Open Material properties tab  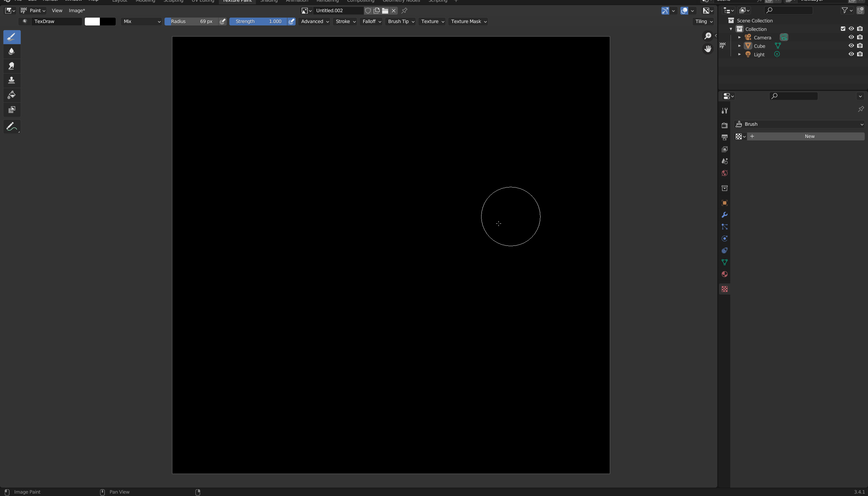pyautogui.click(x=724, y=274)
